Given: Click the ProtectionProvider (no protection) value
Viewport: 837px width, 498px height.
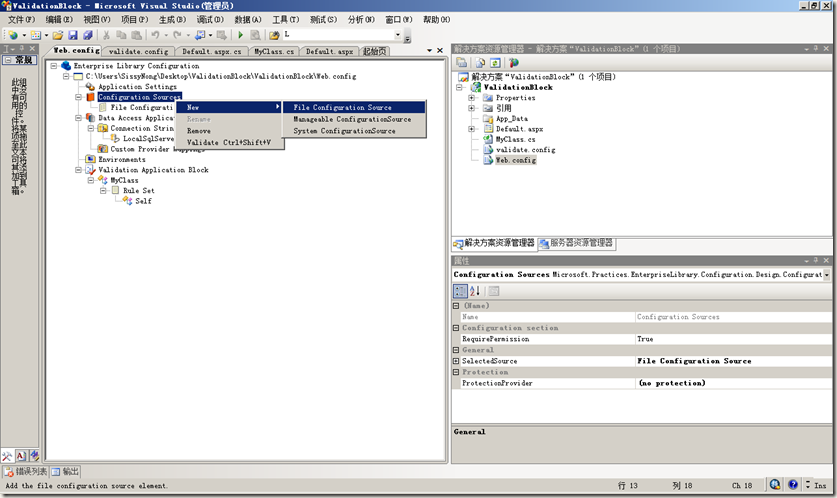Looking at the screenshot, I should 733,383.
